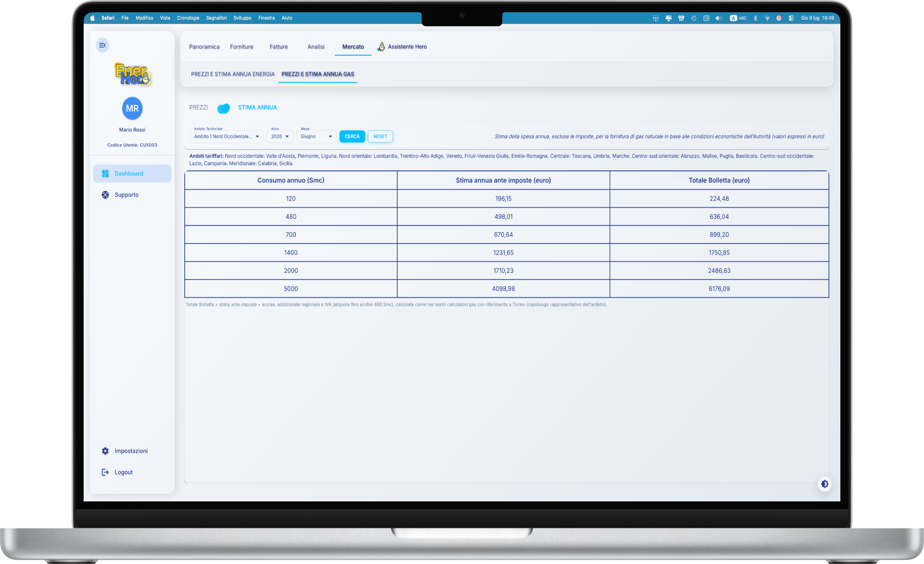Select the STIMA ANNUA label option
The image size is (924, 564).
point(257,107)
